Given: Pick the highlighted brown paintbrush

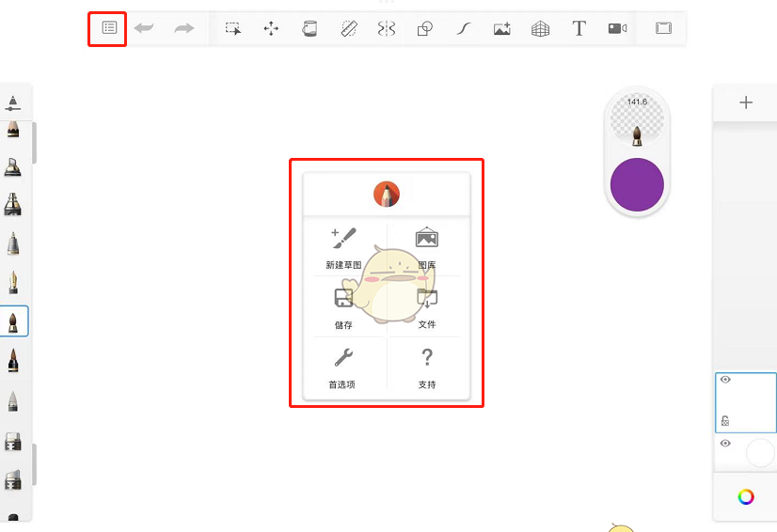Looking at the screenshot, I should pos(13,321).
